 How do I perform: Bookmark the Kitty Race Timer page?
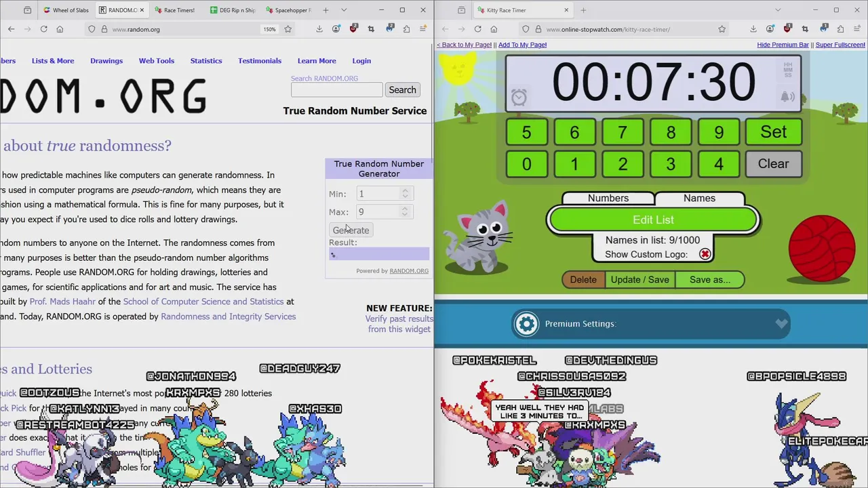coord(722,29)
